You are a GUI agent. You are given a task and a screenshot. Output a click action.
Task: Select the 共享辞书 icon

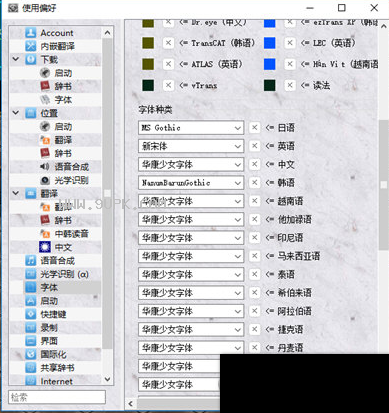pos(31,368)
